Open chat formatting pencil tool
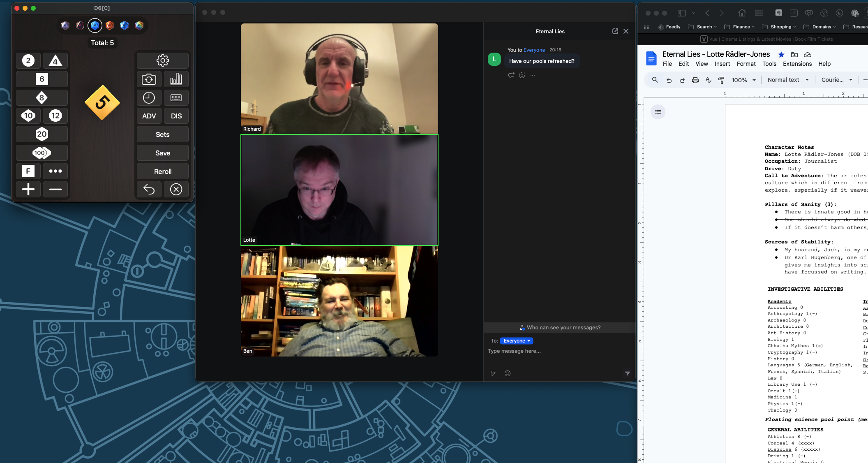Screen dimensions: 868x463 point(493,373)
